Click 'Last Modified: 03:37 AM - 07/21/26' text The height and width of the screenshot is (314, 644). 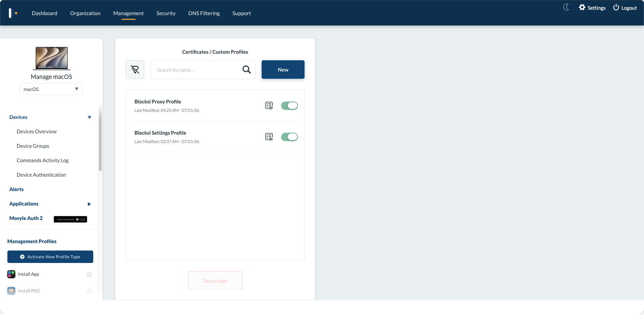coord(167,141)
